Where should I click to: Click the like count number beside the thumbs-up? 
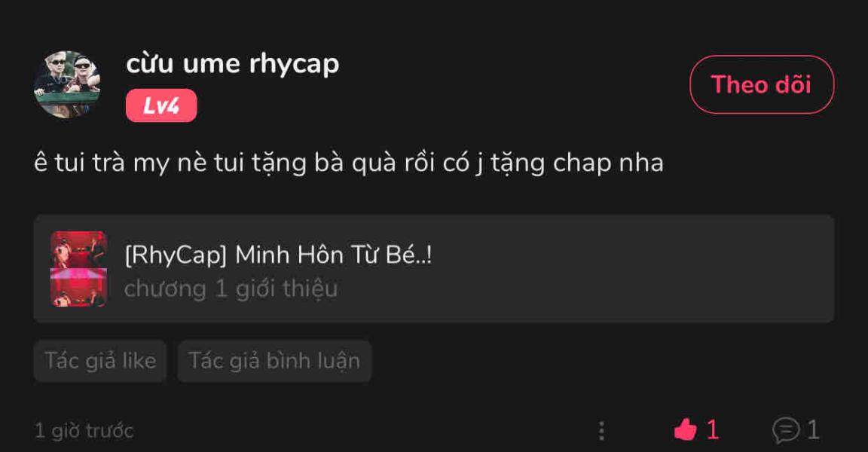pyautogui.click(x=713, y=430)
